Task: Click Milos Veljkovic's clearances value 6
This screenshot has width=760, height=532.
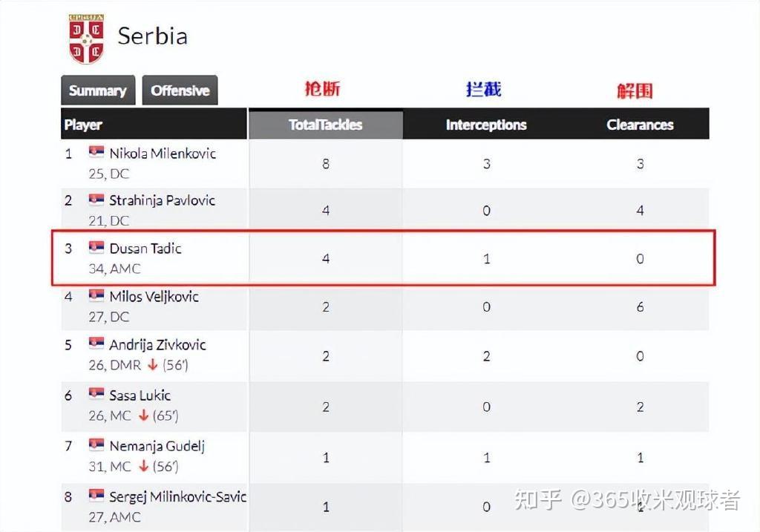Action: coord(640,306)
